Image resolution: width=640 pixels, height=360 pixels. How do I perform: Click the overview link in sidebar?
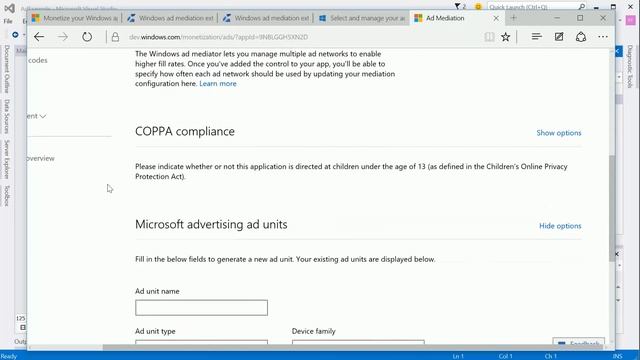point(40,158)
